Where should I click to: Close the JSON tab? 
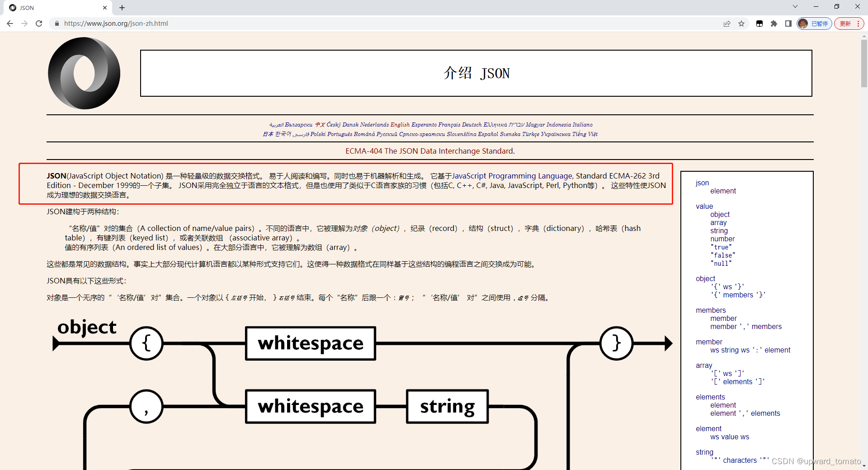coord(105,8)
